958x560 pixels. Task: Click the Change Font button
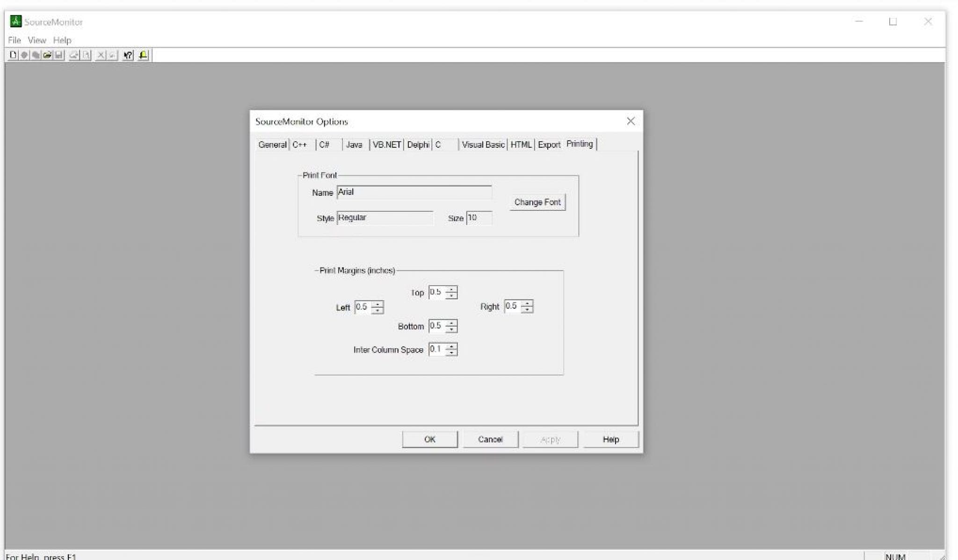537,202
